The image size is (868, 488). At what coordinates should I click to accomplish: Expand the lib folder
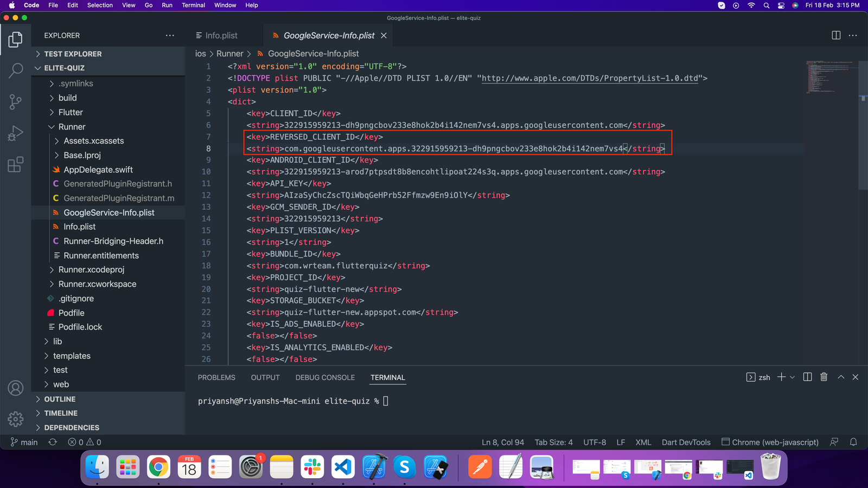pos(58,342)
